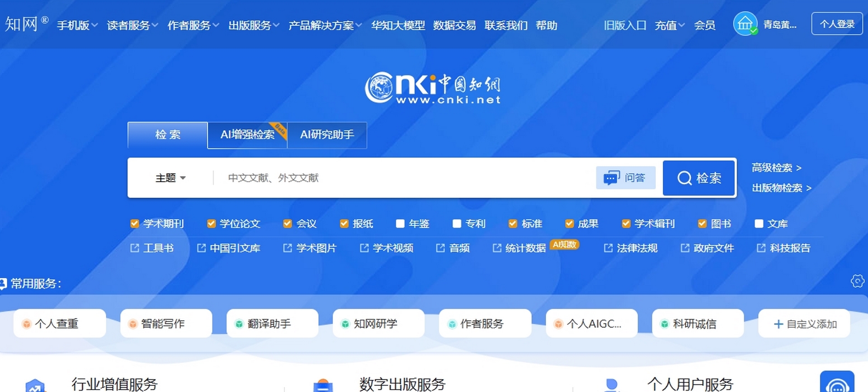The width and height of the screenshot is (868, 392).
Task: Tick the 专利 checkbox
Action: pos(457,224)
